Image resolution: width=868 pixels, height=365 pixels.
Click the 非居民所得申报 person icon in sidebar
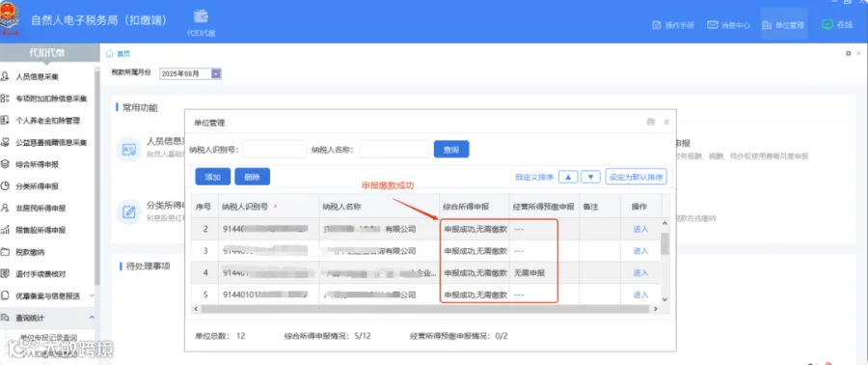point(5,209)
